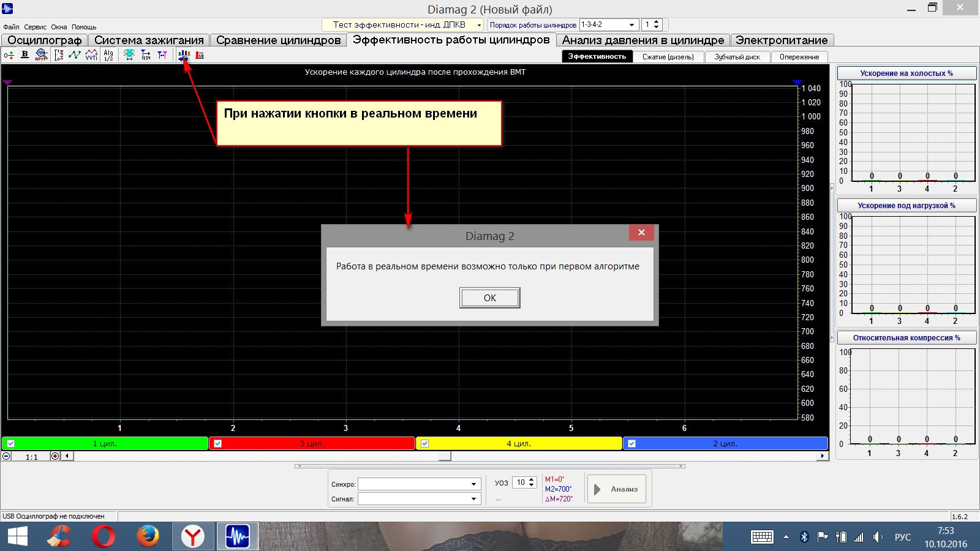The image size is (980, 551).
Task: Click the zero-level offset icon in toolbar
Action: 9,55
